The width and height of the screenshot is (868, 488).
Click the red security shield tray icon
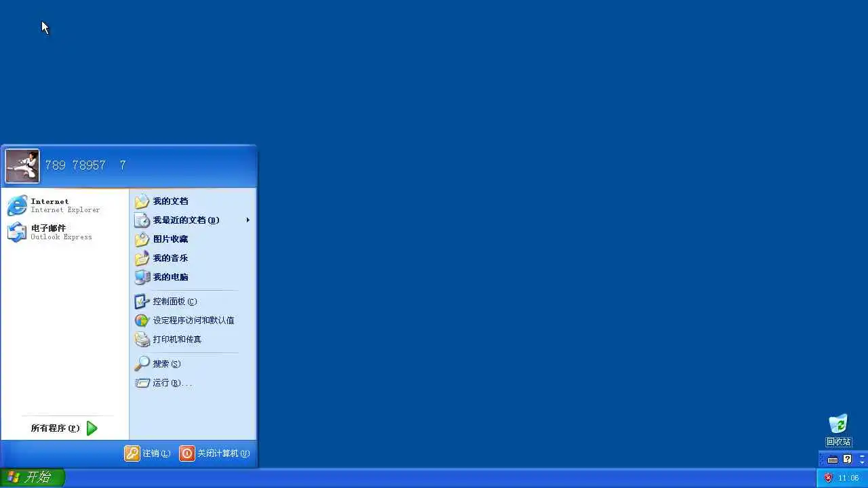(x=829, y=478)
